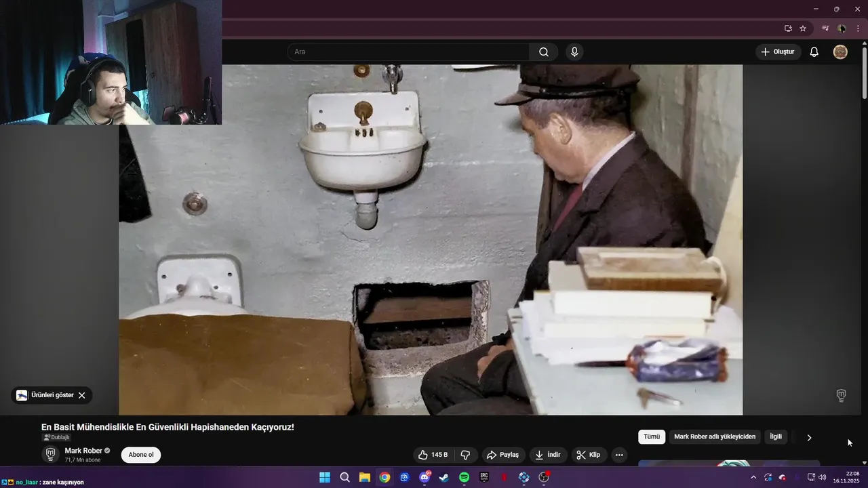
Task: Click the Oluştur create button
Action: coord(778,52)
